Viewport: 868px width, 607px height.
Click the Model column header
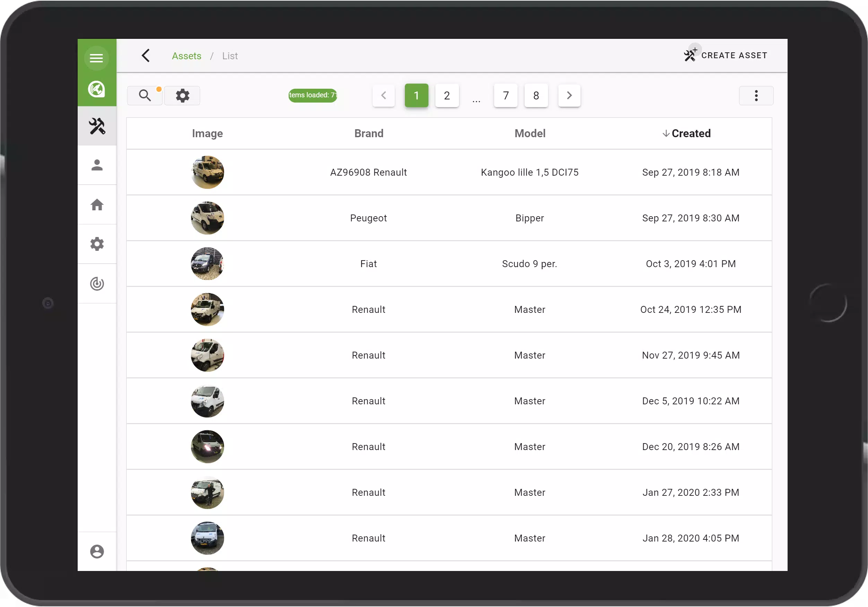[530, 133]
